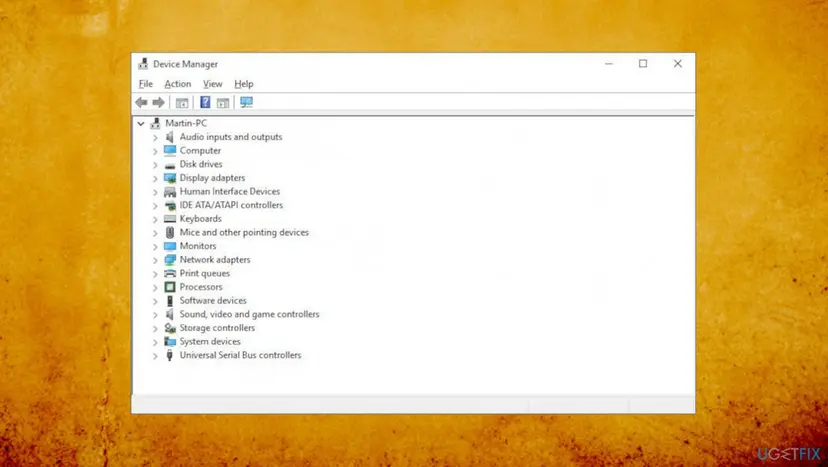Screen dimensions: 828x467
Task: Open the File menu
Action: (x=146, y=84)
